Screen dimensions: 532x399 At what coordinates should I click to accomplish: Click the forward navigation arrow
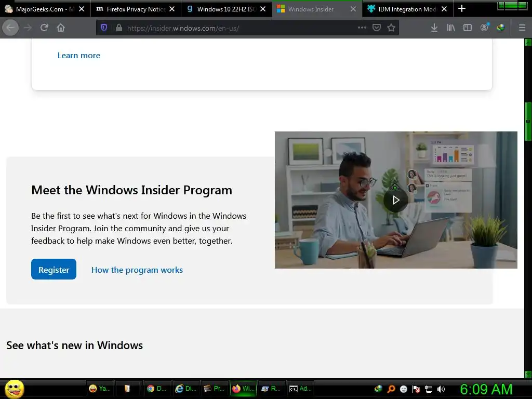[28, 28]
